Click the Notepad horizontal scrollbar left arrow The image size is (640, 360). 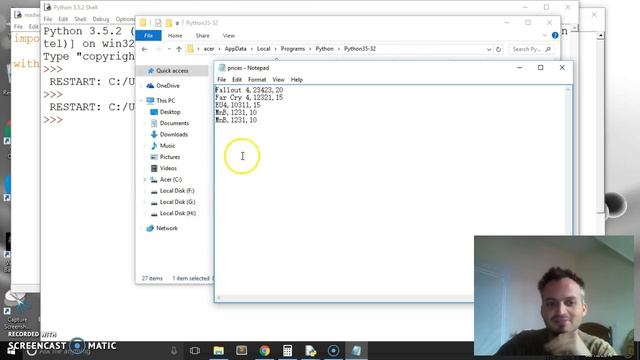coord(219,298)
